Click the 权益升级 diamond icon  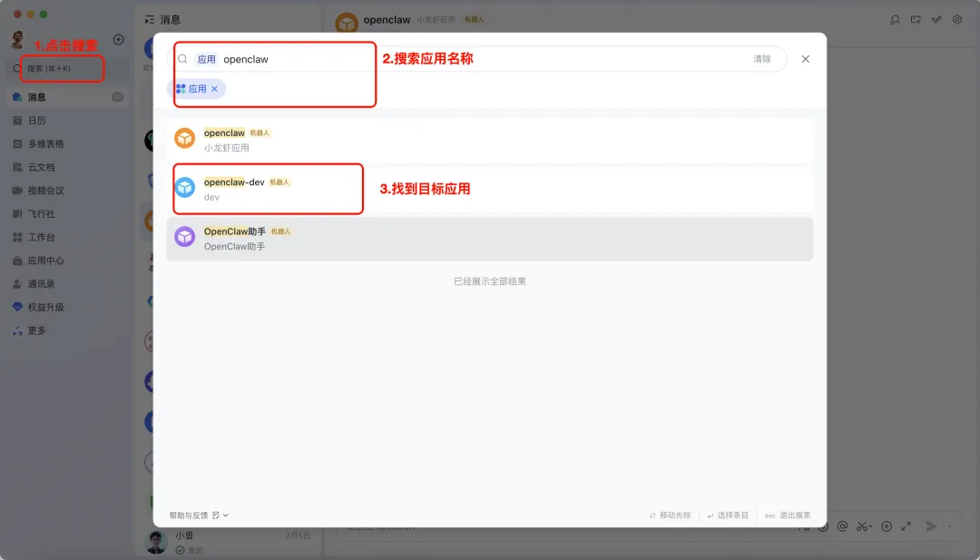pos(17,307)
